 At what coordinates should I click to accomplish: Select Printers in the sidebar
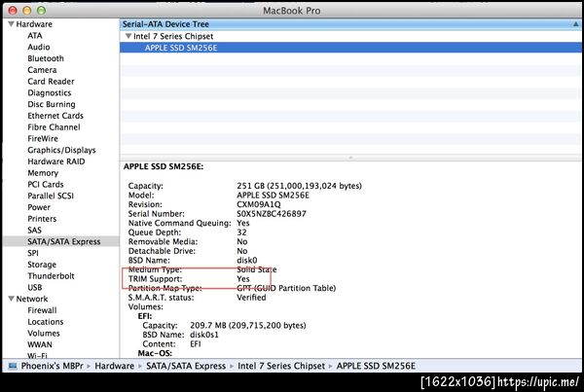coord(42,219)
